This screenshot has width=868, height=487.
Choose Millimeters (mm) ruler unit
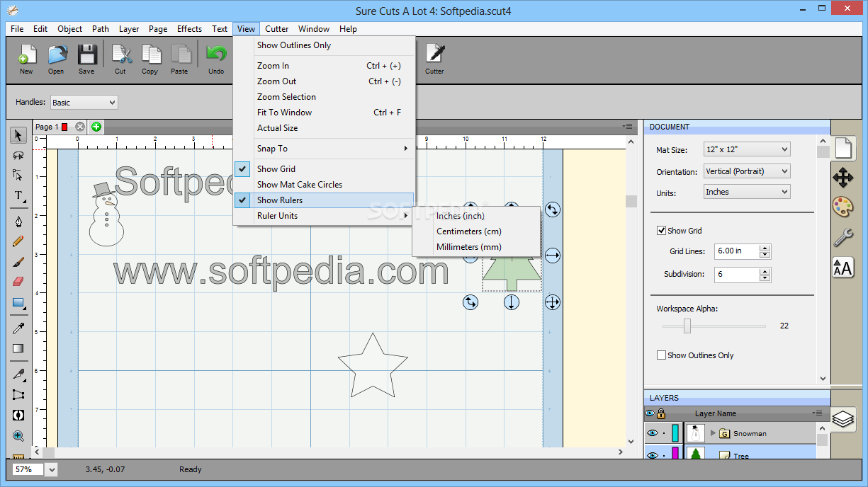click(x=476, y=247)
